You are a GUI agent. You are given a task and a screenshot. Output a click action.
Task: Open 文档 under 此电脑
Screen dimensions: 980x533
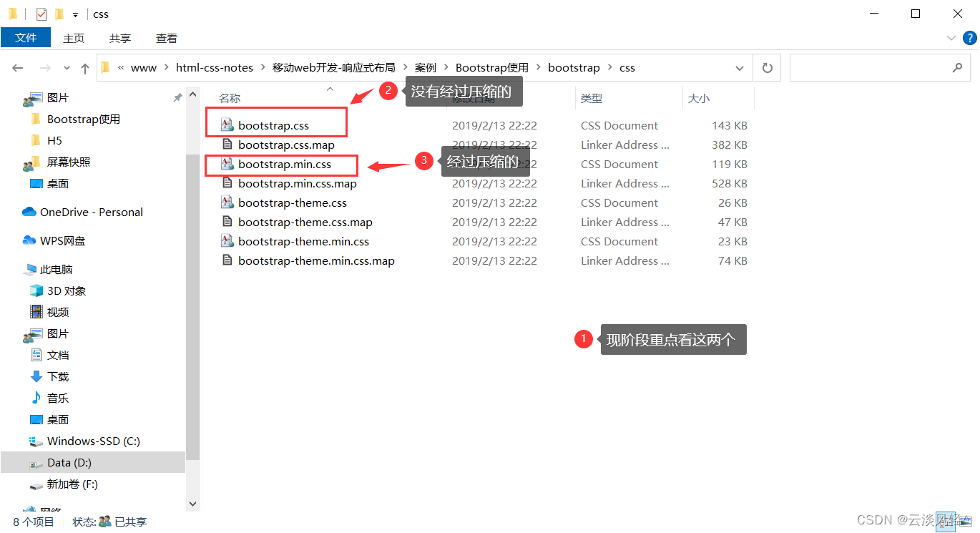click(57, 355)
